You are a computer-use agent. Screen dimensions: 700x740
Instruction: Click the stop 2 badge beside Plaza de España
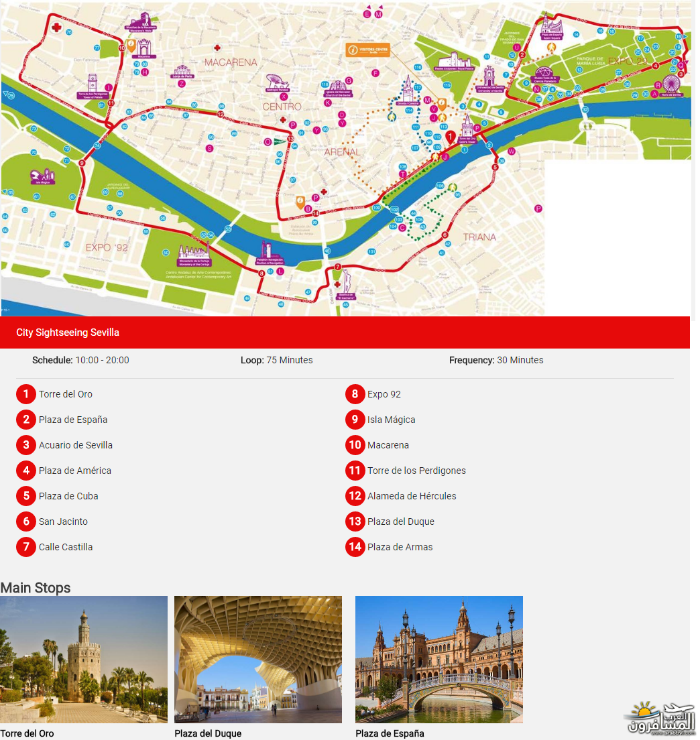coord(26,420)
